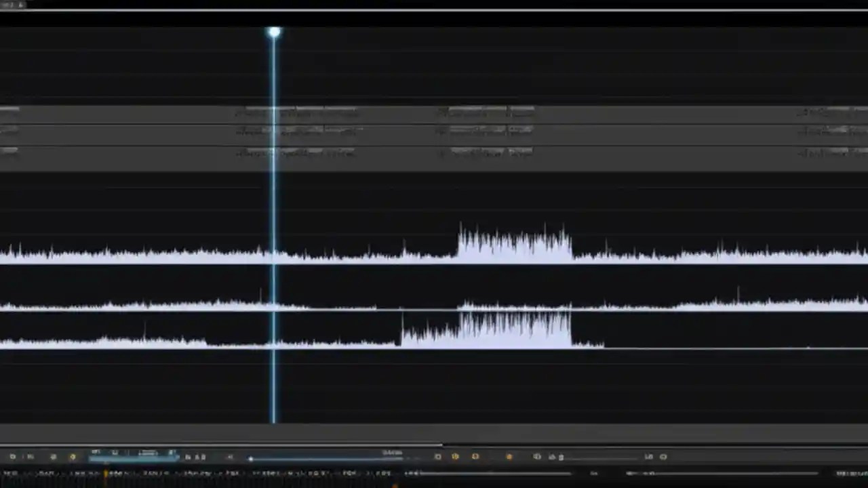Enable loop playback in the transport controls
868x488 pixels.
click(x=456, y=456)
